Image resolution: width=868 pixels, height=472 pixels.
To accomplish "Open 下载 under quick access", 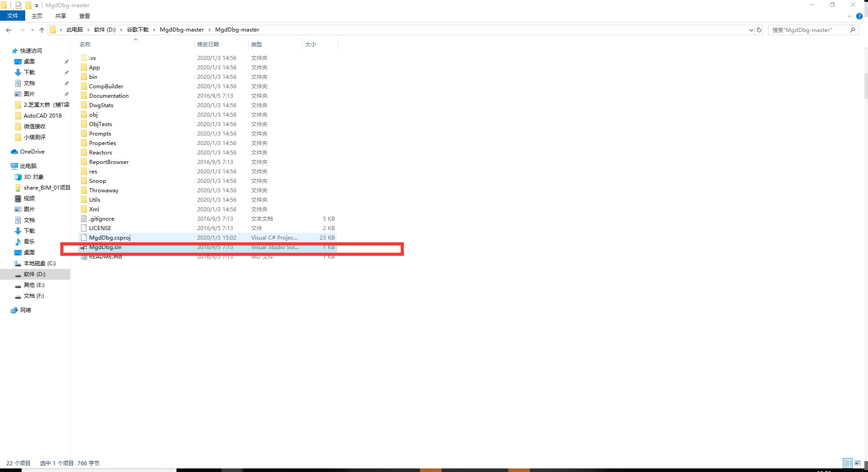I will tap(29, 73).
